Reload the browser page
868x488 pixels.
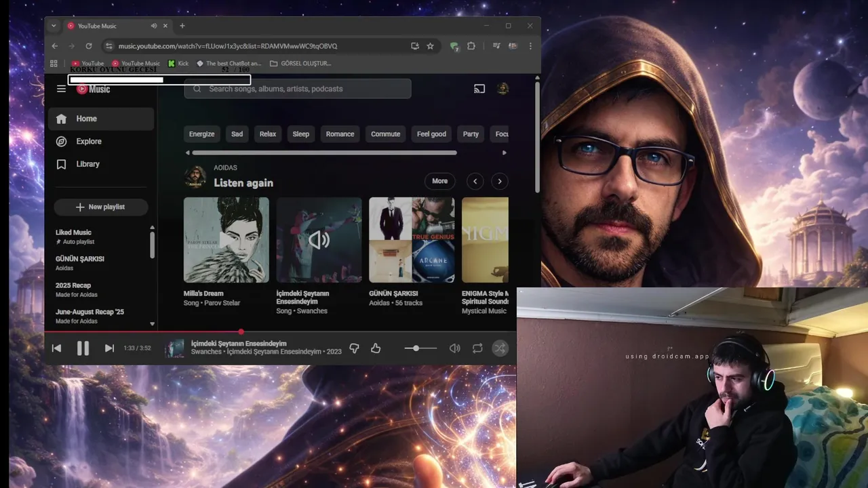[x=89, y=46]
